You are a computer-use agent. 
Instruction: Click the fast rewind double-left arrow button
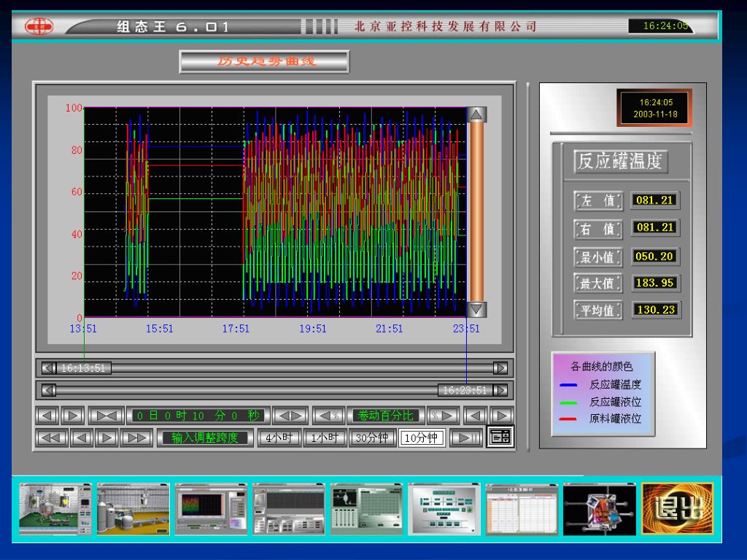(52, 437)
